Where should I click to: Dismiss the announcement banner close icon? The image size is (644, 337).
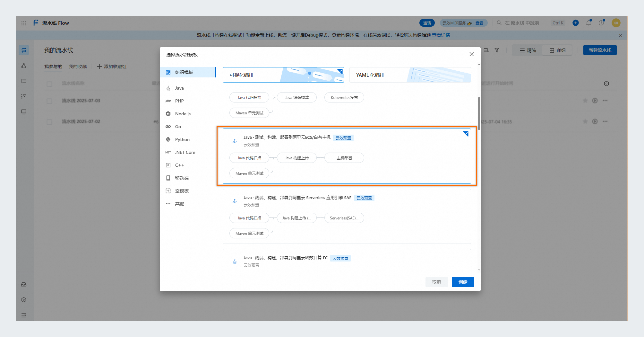point(621,35)
